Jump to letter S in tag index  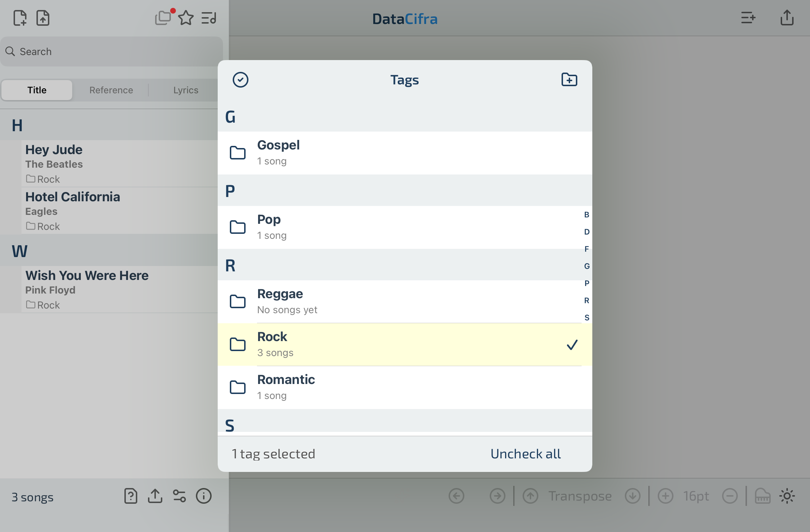[x=587, y=317]
